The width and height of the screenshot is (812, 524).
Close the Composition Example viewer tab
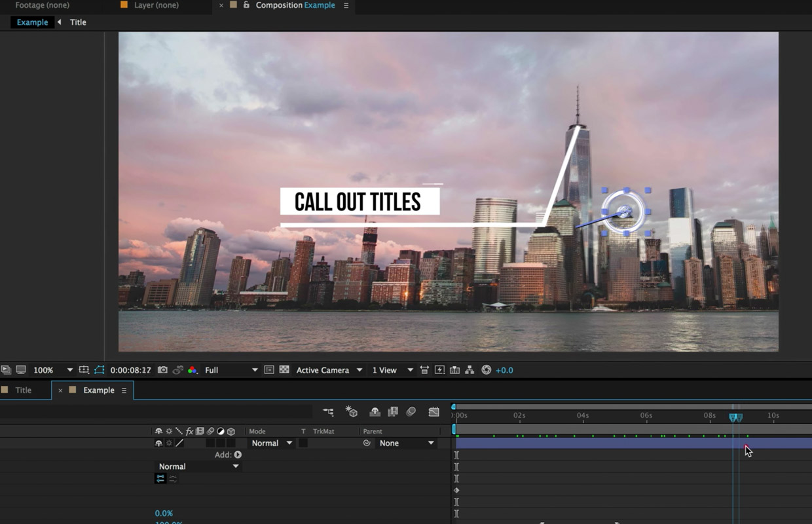point(221,5)
